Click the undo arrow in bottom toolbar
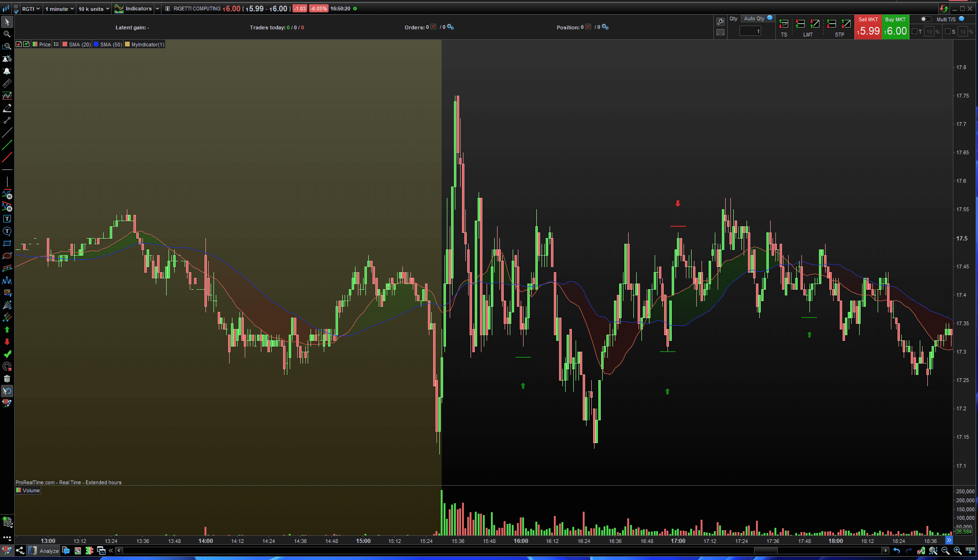Image resolution: width=978 pixels, height=560 pixels. coord(897,551)
